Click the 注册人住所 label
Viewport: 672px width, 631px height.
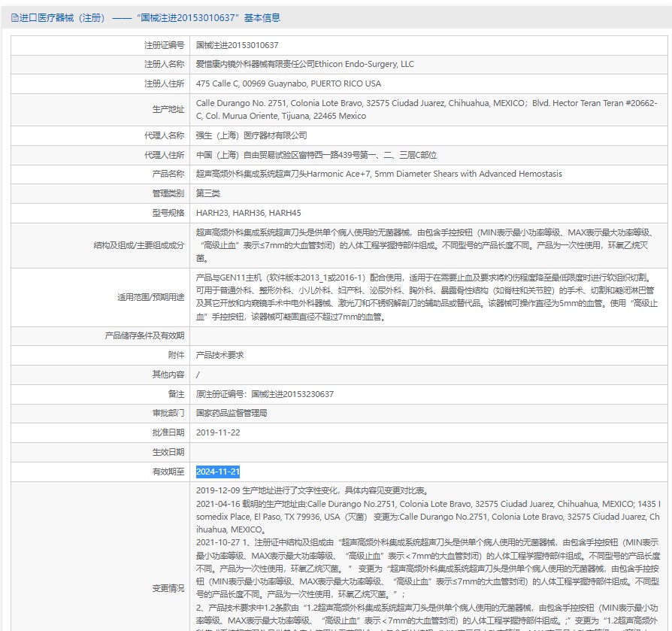point(164,83)
